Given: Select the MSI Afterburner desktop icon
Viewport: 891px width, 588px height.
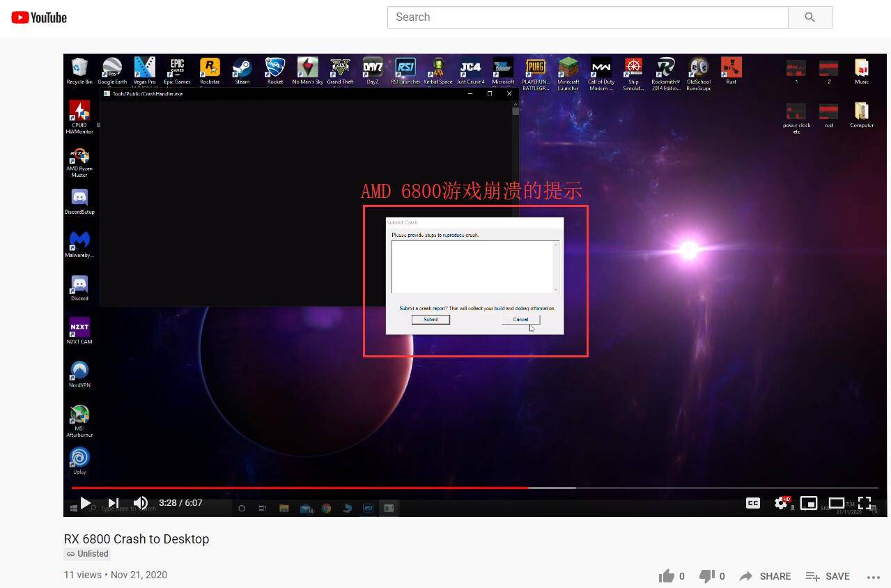Looking at the screenshot, I should pyautogui.click(x=79, y=421).
